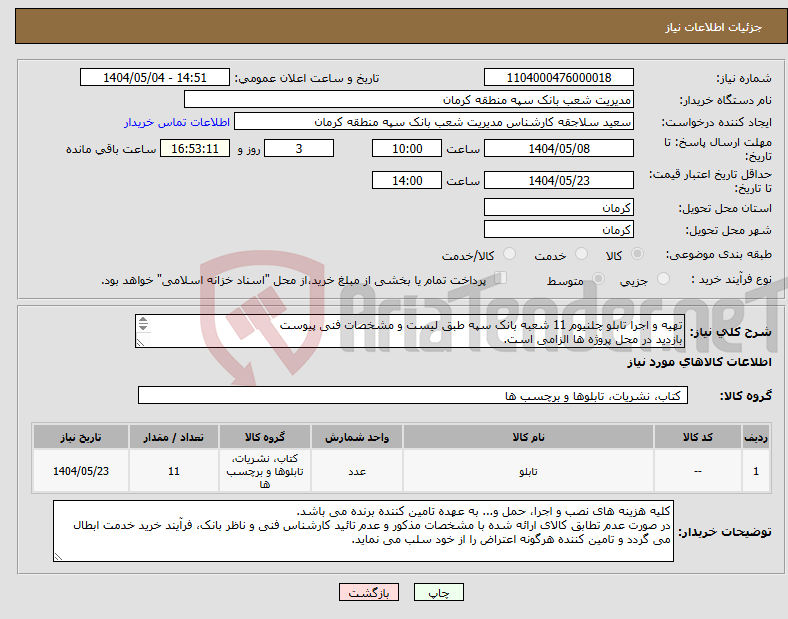Click delivery province field کرمان

pos(558,207)
